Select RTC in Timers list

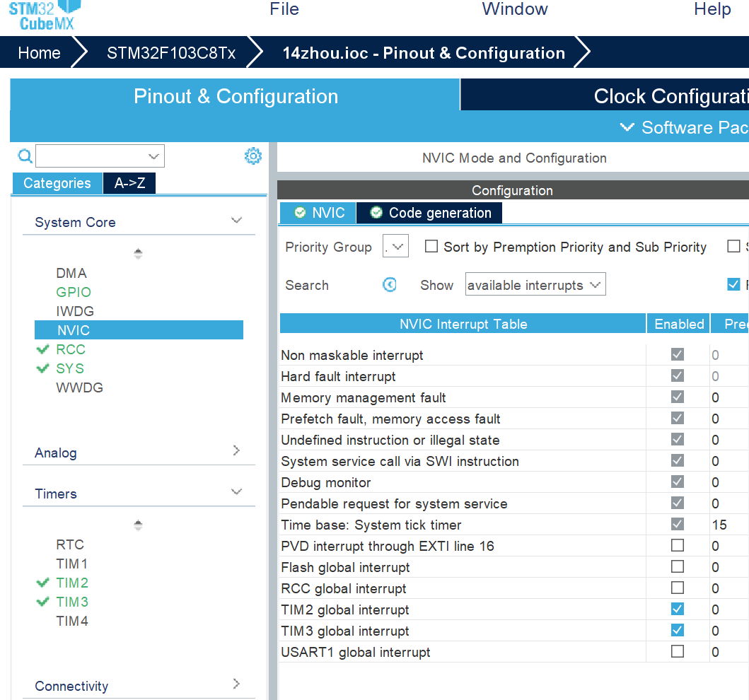70,544
